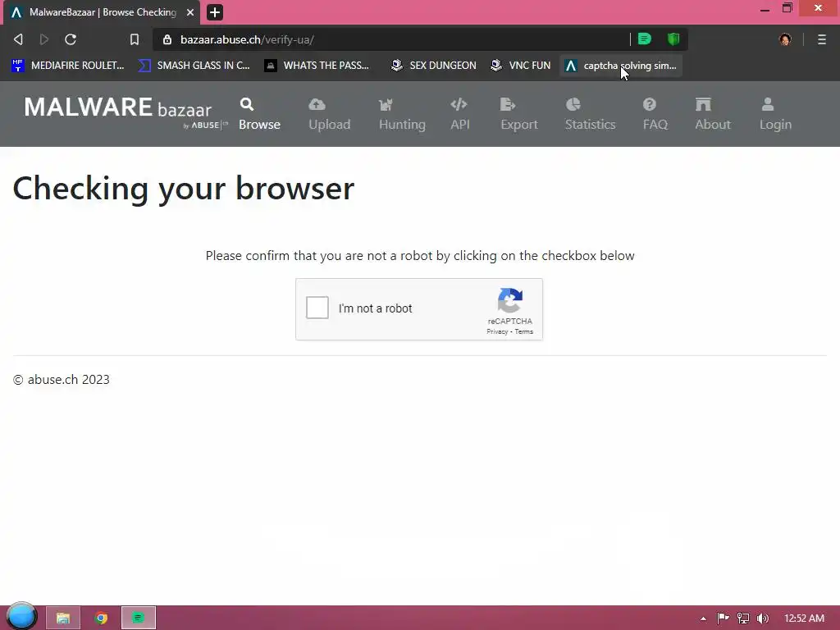Reload the page with the refresh icon

(x=71, y=39)
